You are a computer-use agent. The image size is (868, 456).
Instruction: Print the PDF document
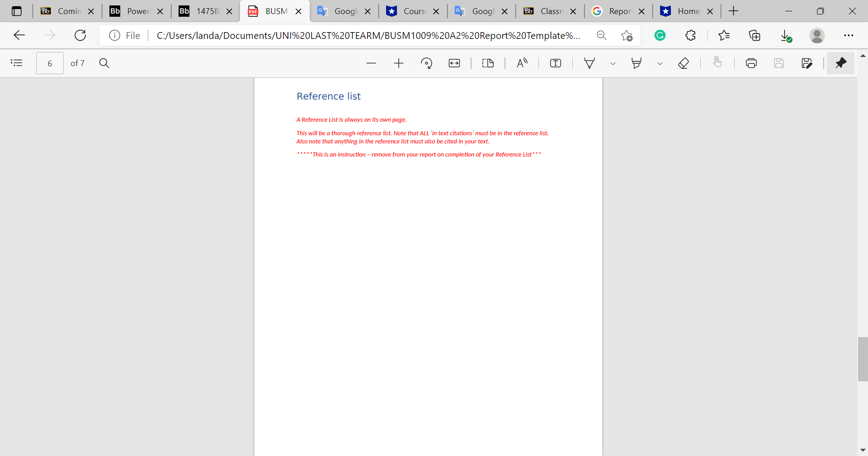coord(751,63)
